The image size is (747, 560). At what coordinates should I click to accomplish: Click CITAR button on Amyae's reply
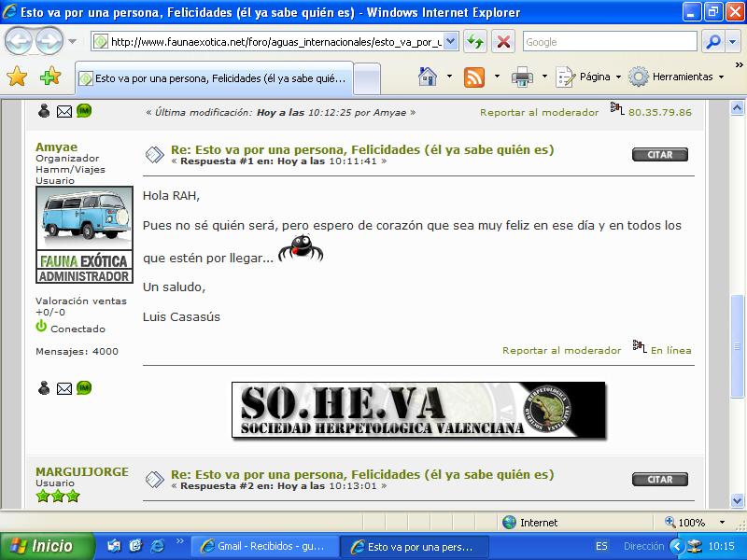pyautogui.click(x=659, y=155)
